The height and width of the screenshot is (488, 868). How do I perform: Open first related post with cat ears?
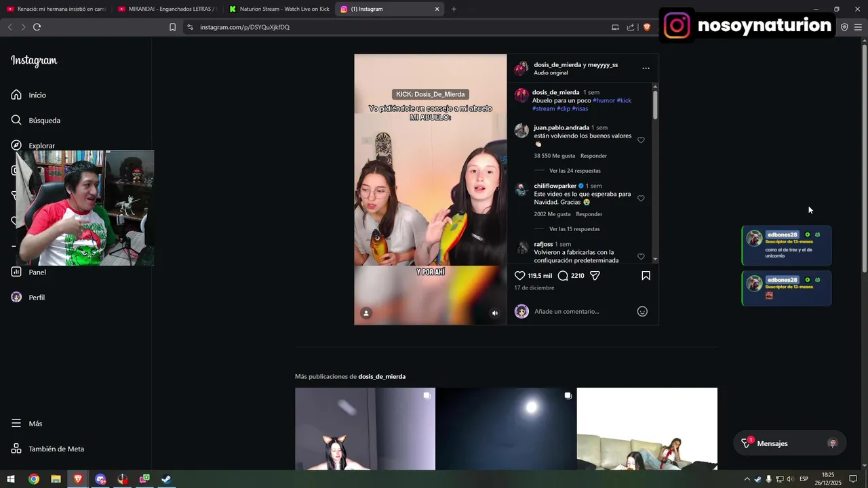tap(365, 428)
